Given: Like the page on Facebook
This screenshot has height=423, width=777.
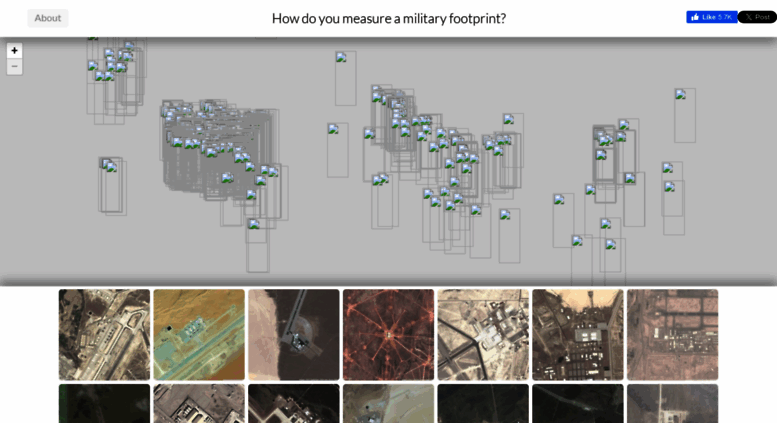Looking at the screenshot, I should [712, 17].
